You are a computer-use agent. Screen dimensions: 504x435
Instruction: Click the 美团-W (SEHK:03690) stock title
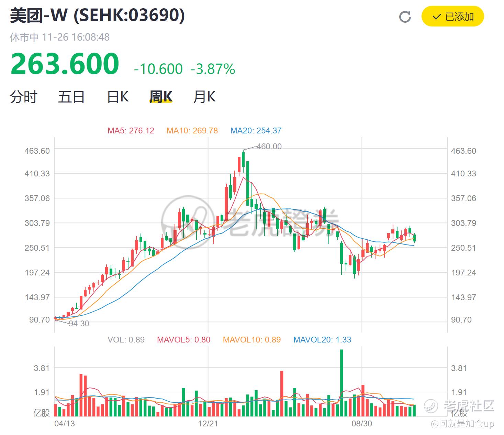pyautogui.click(x=97, y=15)
